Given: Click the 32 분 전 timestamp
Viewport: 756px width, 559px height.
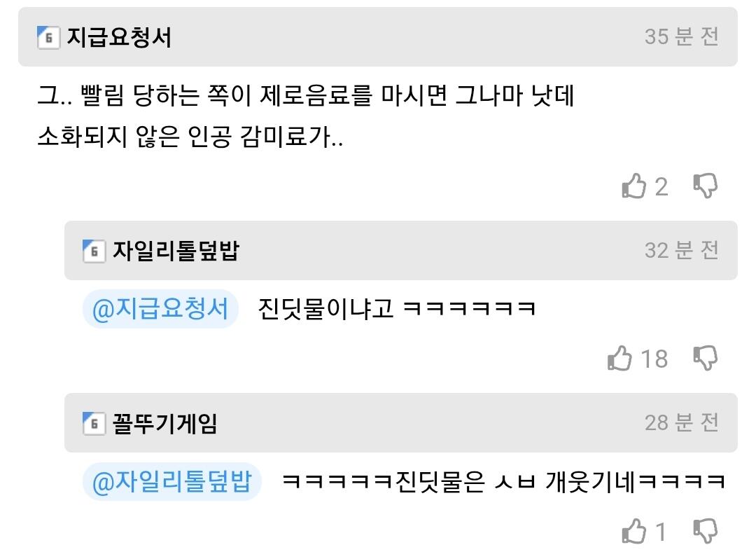Looking at the screenshot, I should [682, 250].
